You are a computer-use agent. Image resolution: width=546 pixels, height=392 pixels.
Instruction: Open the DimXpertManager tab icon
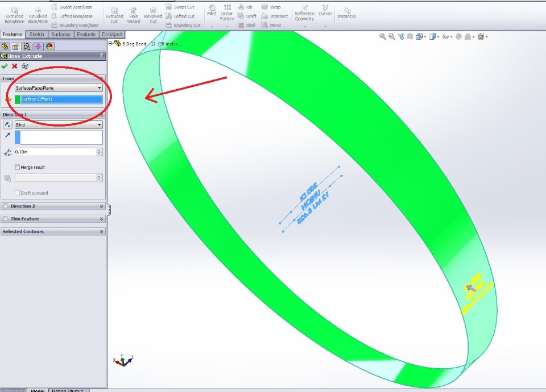pos(38,46)
